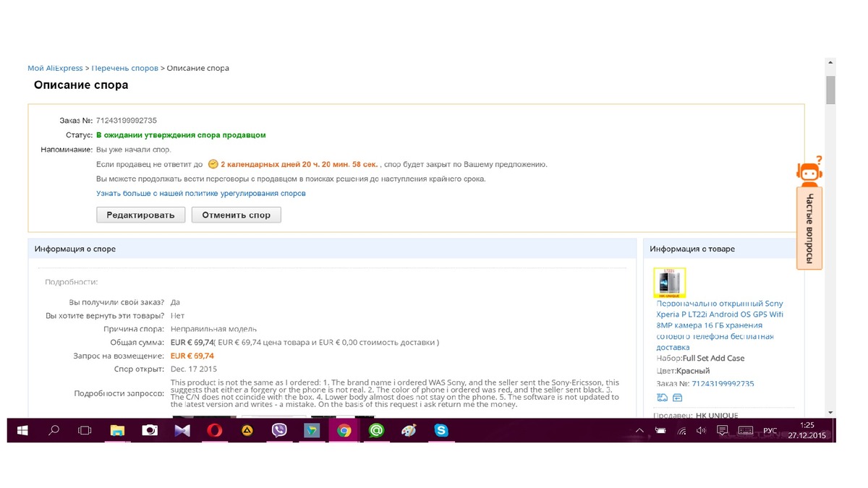
Task: Select the Full Set Add Case text
Action: pyautogui.click(x=714, y=358)
